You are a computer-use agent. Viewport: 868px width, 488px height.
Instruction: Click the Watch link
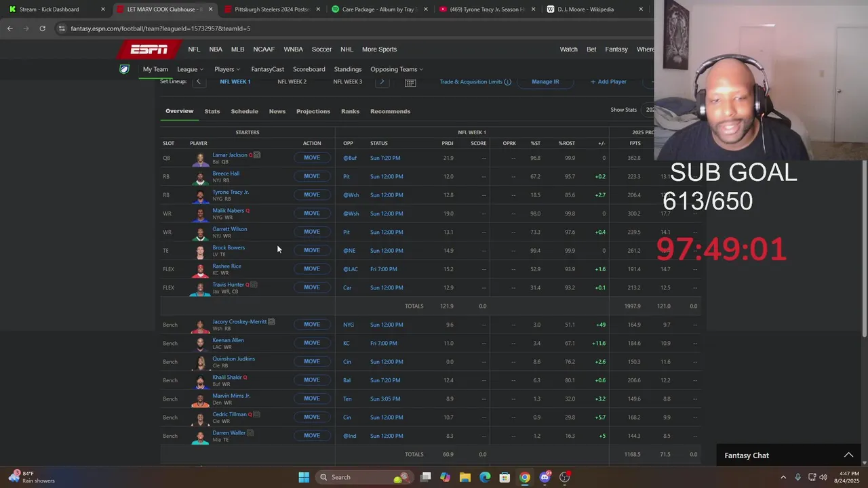pos(568,49)
